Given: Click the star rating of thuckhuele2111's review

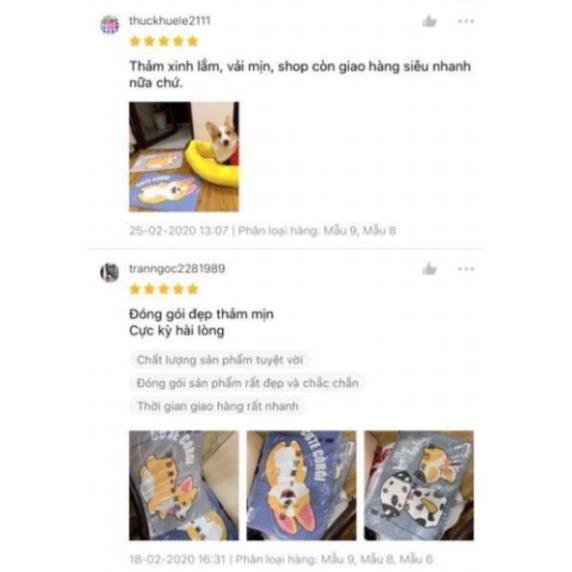Looking at the screenshot, I should [x=164, y=41].
